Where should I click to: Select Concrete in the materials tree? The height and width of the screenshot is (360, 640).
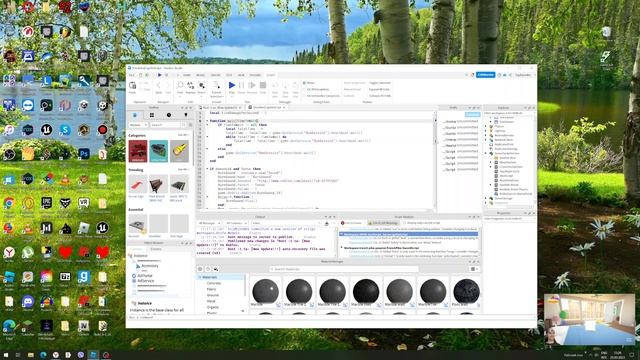213,283
